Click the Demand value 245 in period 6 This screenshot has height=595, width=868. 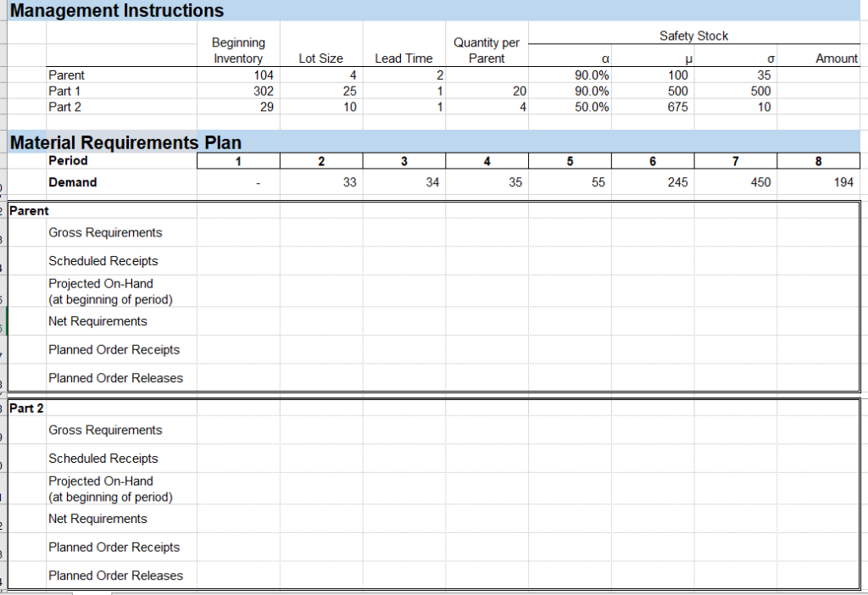tap(650, 181)
